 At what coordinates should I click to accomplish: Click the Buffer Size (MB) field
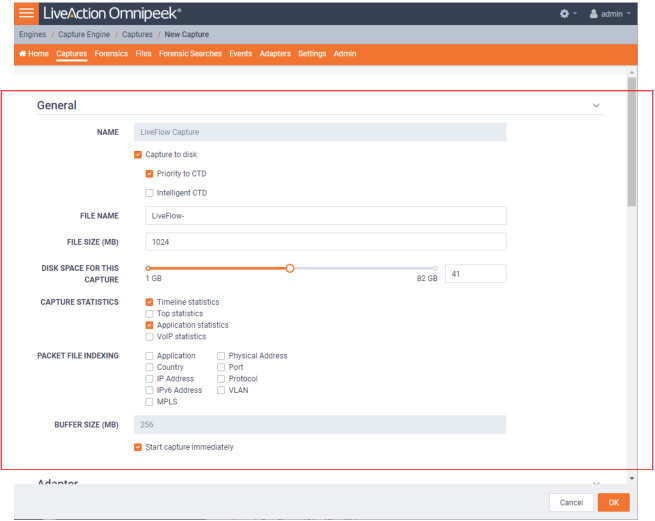pyautogui.click(x=320, y=424)
